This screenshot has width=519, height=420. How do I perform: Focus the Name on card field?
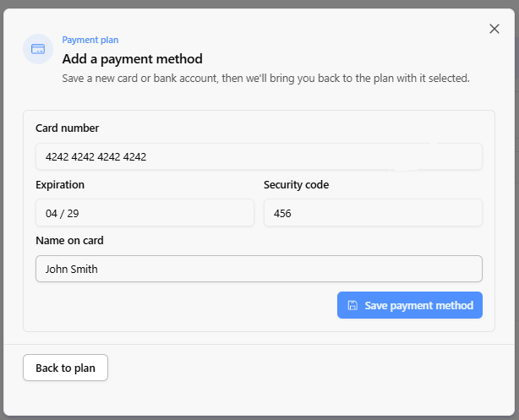pyautogui.click(x=259, y=269)
